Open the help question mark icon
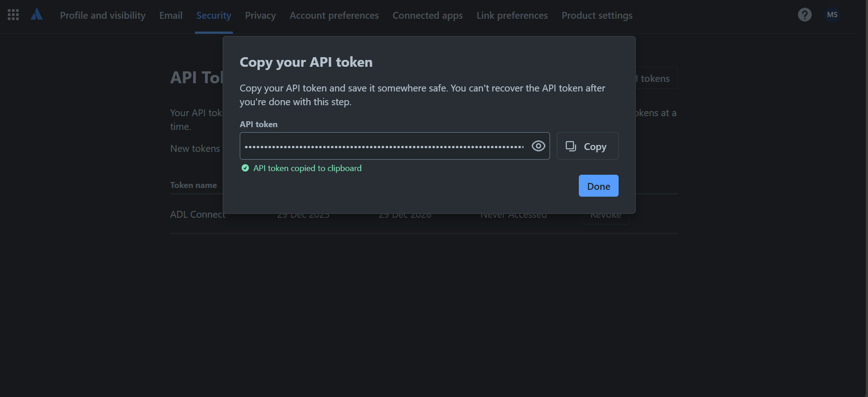Image resolution: width=868 pixels, height=397 pixels. tap(804, 15)
